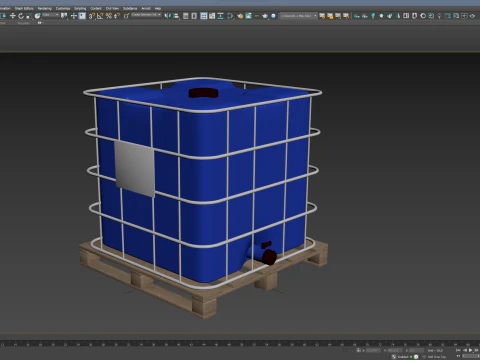Toggle the Scene Explorer

186,16
